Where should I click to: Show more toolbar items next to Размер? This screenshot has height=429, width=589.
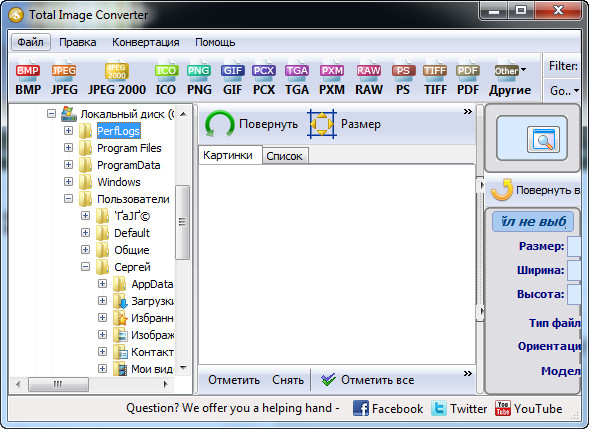click(468, 112)
